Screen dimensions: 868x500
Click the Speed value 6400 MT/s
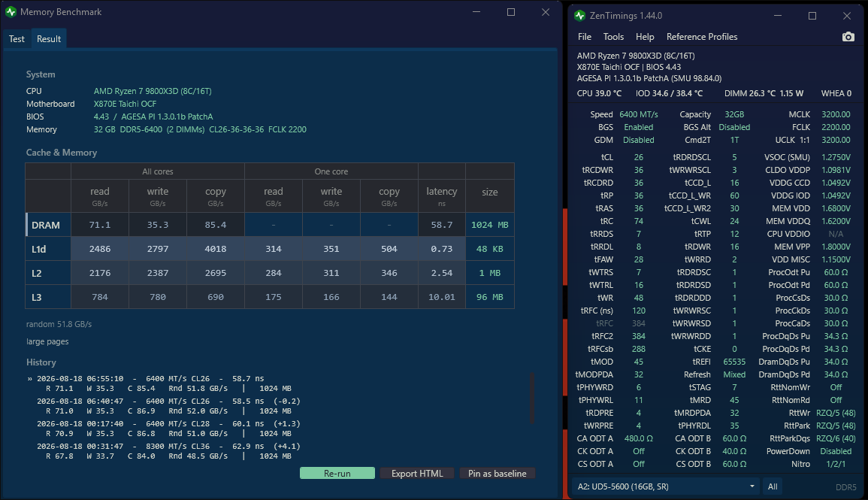tap(638, 114)
